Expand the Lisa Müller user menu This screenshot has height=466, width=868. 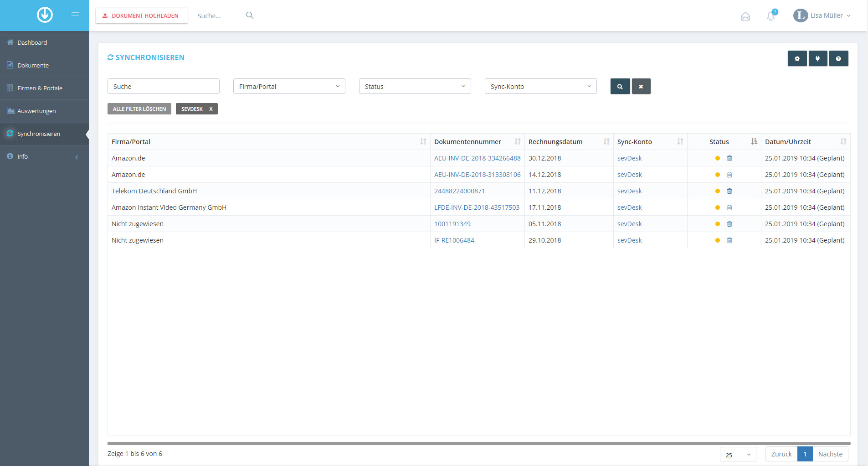tap(822, 16)
